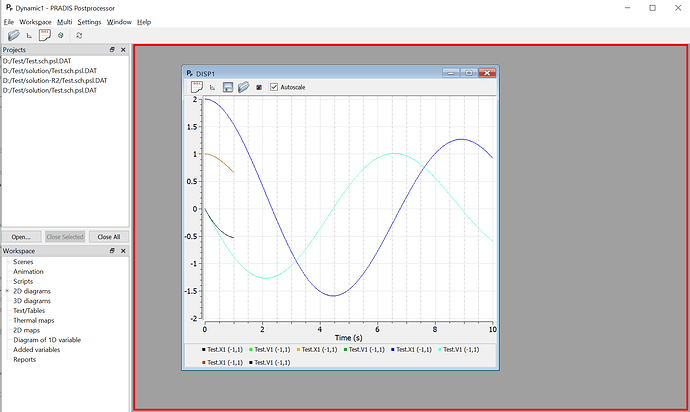The image size is (690, 412).
Task: Open the Multi menu
Action: pos(65,22)
